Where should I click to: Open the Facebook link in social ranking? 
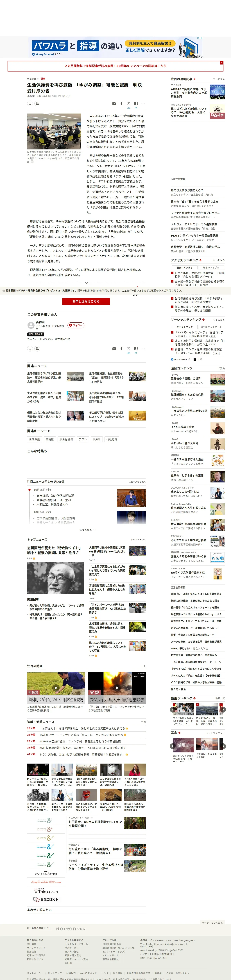point(180,360)
